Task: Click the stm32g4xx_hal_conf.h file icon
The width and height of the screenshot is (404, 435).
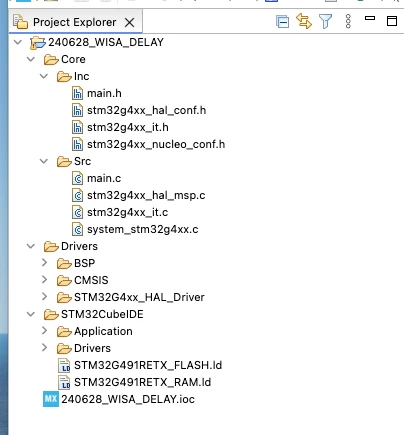Action: [77, 110]
